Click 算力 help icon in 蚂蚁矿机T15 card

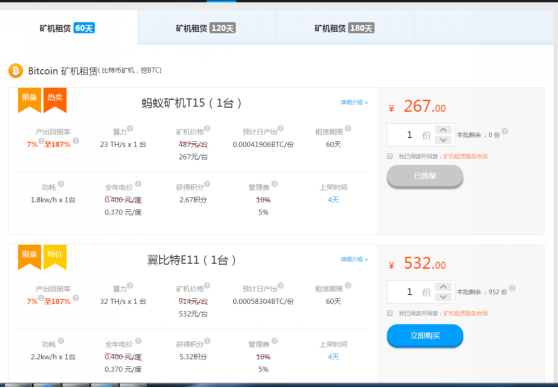(130, 129)
